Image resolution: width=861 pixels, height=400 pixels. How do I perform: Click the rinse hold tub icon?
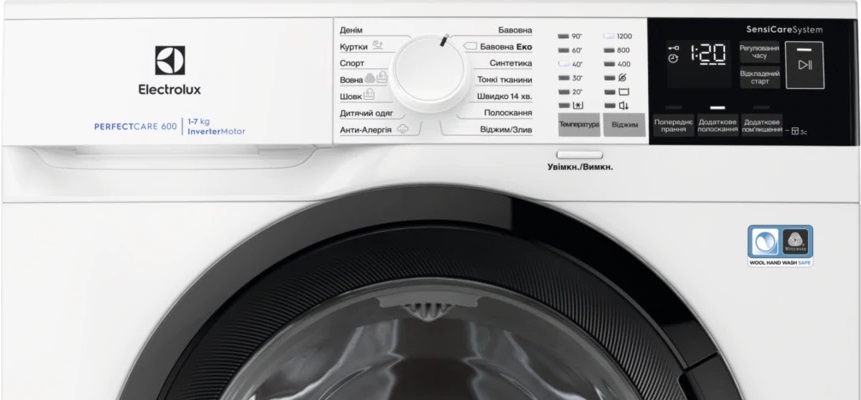coord(624,92)
